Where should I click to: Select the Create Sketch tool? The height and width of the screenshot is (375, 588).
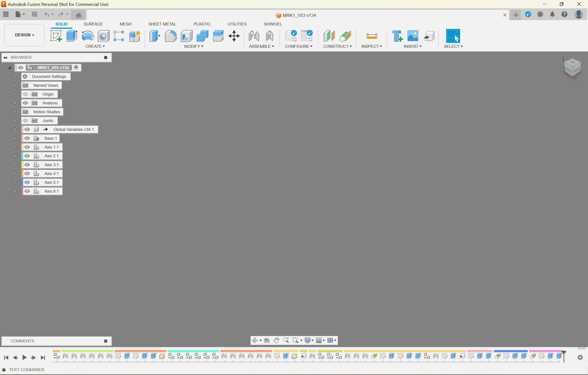tap(56, 36)
